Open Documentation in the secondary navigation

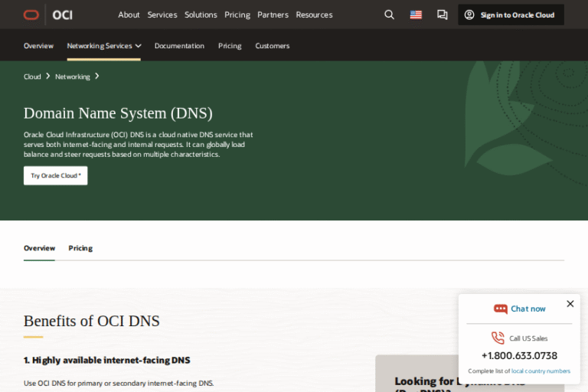(179, 46)
